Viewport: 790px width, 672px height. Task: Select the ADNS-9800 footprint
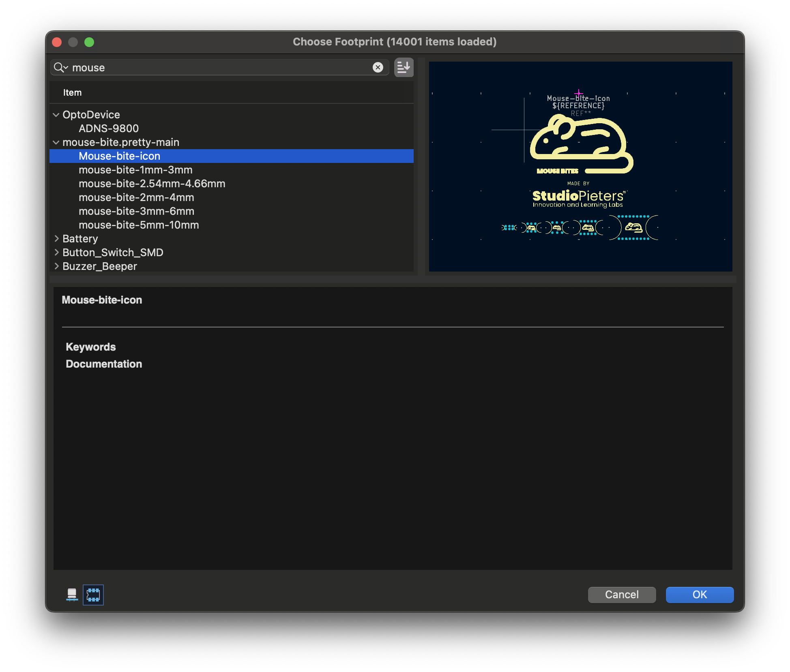(x=231, y=128)
